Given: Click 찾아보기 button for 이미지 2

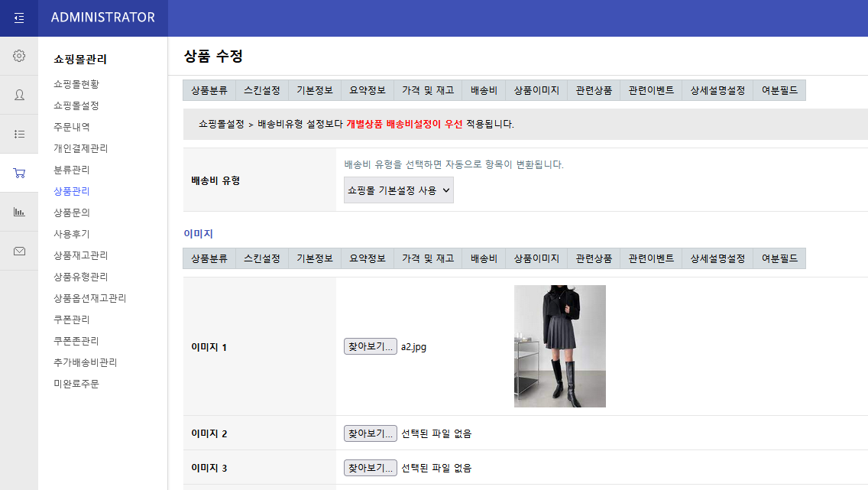Looking at the screenshot, I should point(370,433).
